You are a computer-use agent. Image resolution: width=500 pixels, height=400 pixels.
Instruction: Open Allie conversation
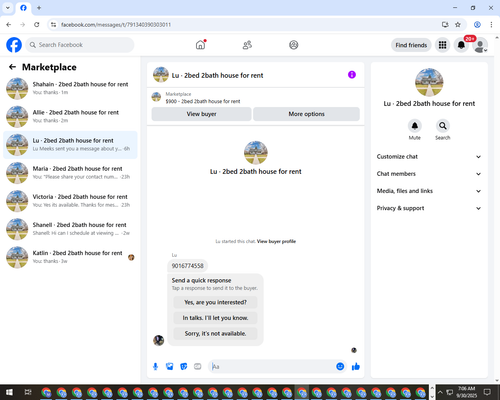(70, 117)
